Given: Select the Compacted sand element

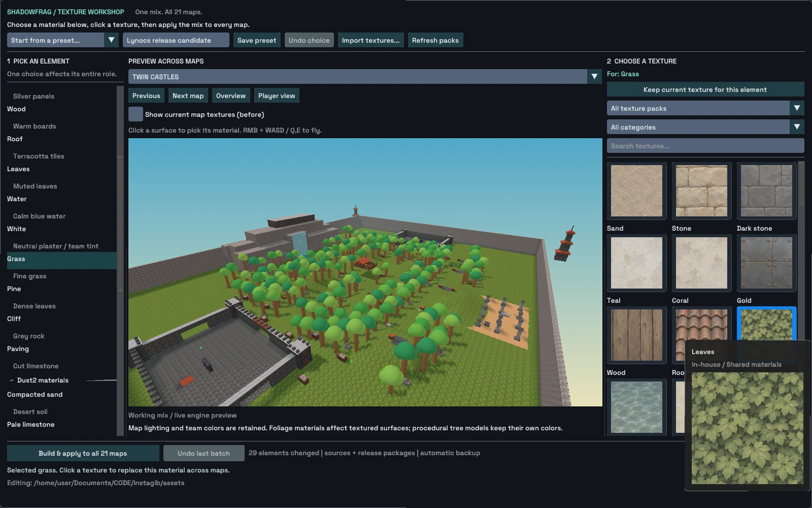Looking at the screenshot, I should click(61, 394).
